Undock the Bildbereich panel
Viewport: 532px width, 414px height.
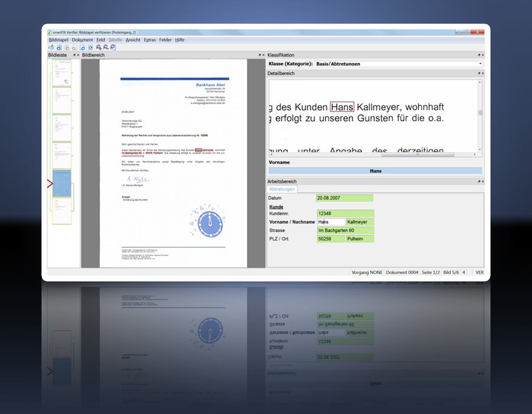[260, 55]
